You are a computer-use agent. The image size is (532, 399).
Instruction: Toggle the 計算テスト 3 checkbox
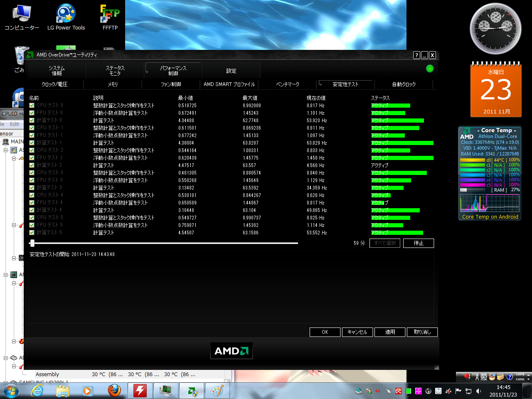coord(32,188)
